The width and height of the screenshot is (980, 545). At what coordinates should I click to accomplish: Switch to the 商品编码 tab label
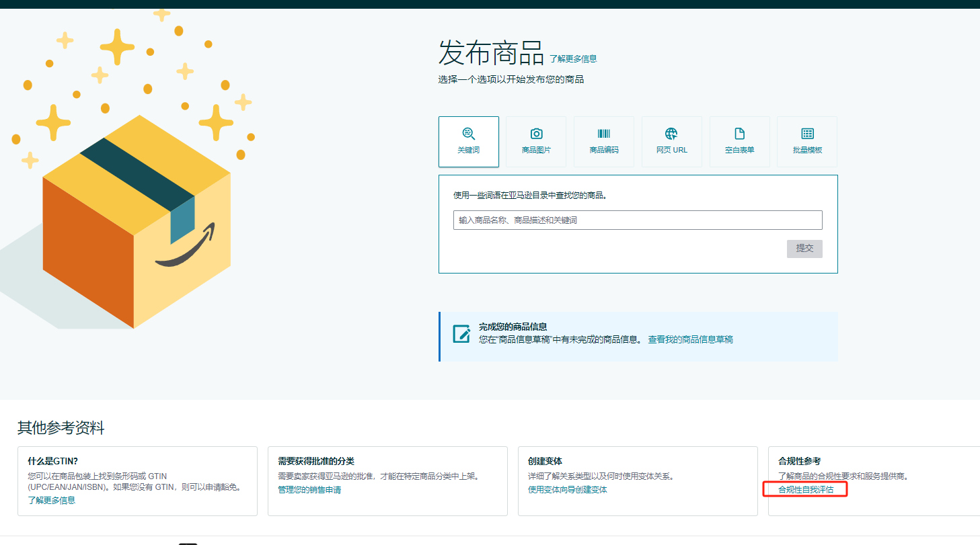click(604, 150)
